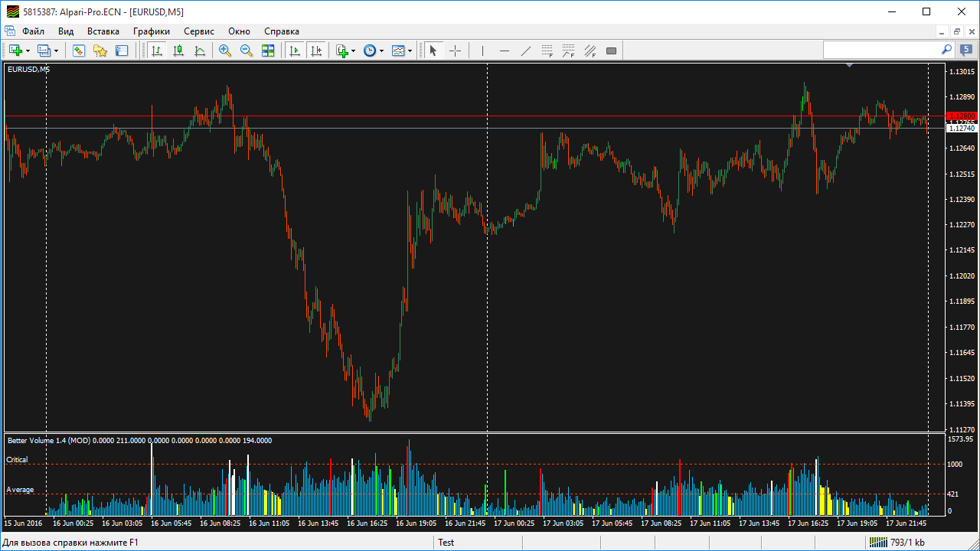The width and height of the screenshot is (980, 551).
Task: Click the Test tab in status bar
Action: [x=446, y=542]
